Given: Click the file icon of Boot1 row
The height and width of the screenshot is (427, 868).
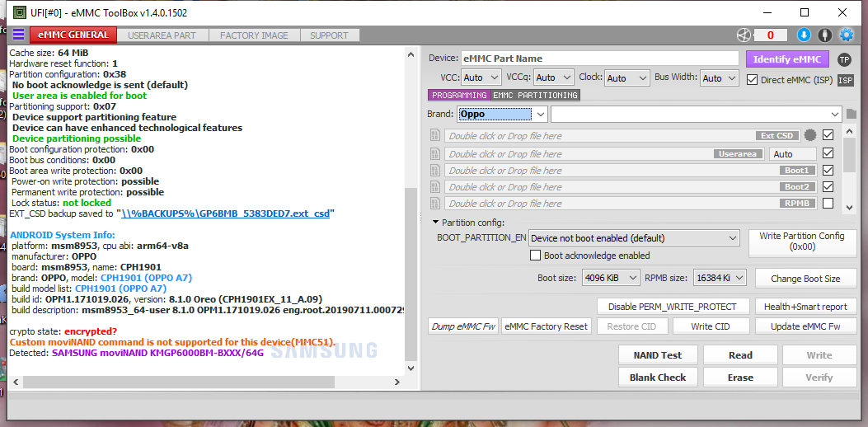Looking at the screenshot, I should coord(435,170).
